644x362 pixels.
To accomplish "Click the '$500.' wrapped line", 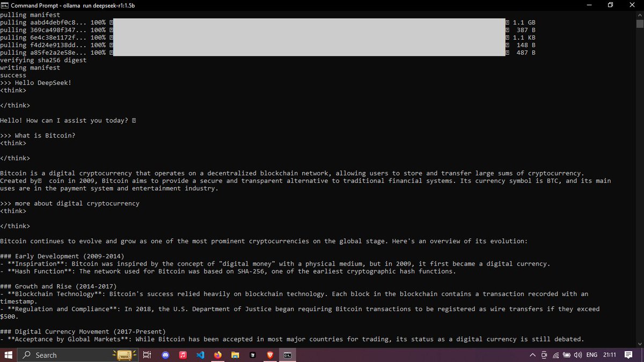I will [9, 316].
